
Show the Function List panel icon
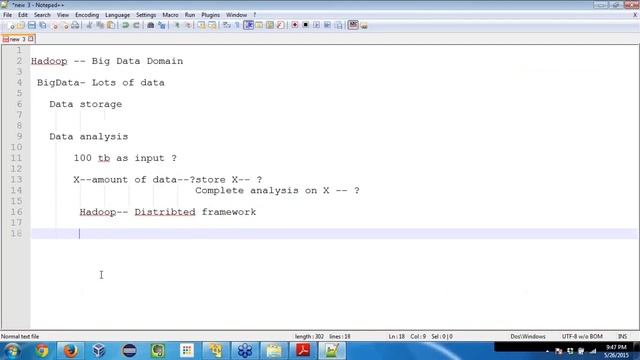point(280,25)
